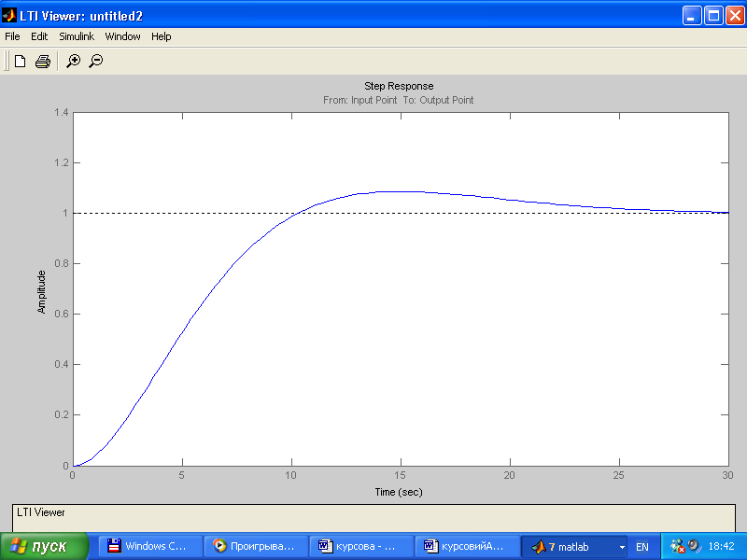Image resolution: width=747 pixels, height=560 pixels.
Task: Click the Step Response plot title
Action: click(x=399, y=86)
